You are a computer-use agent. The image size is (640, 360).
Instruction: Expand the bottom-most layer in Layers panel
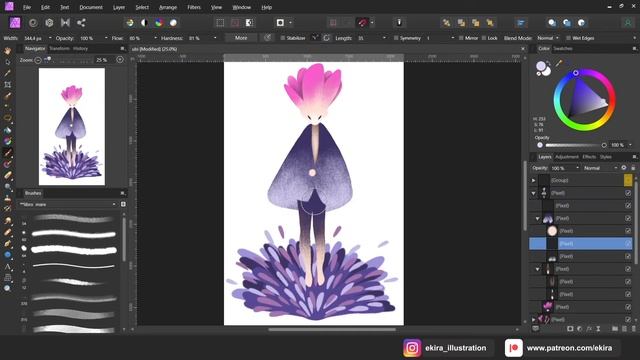(533, 320)
